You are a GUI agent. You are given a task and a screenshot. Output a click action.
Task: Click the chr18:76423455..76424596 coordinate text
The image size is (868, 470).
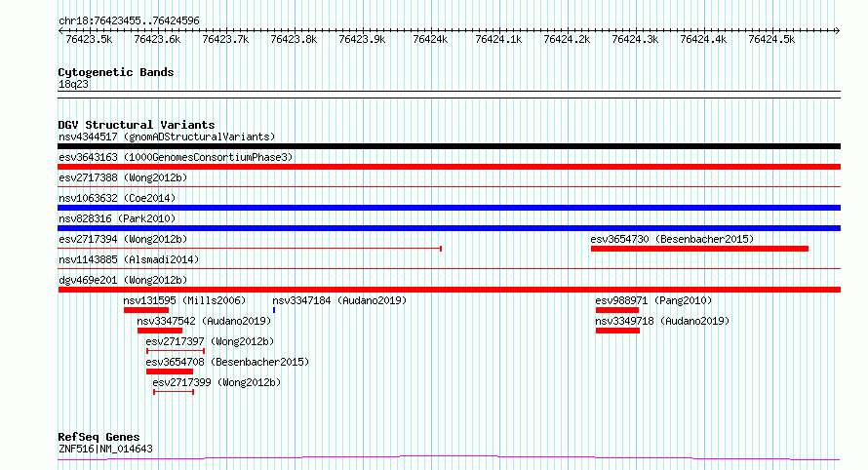(129, 21)
